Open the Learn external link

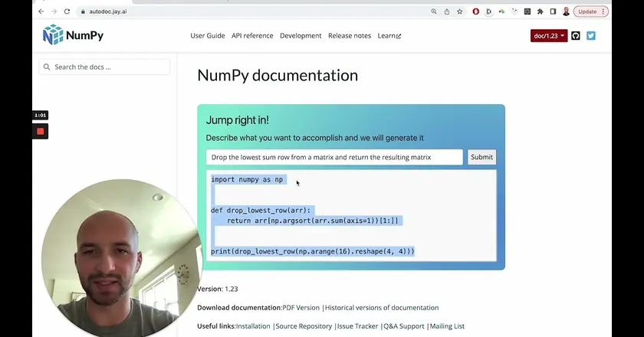[389, 36]
